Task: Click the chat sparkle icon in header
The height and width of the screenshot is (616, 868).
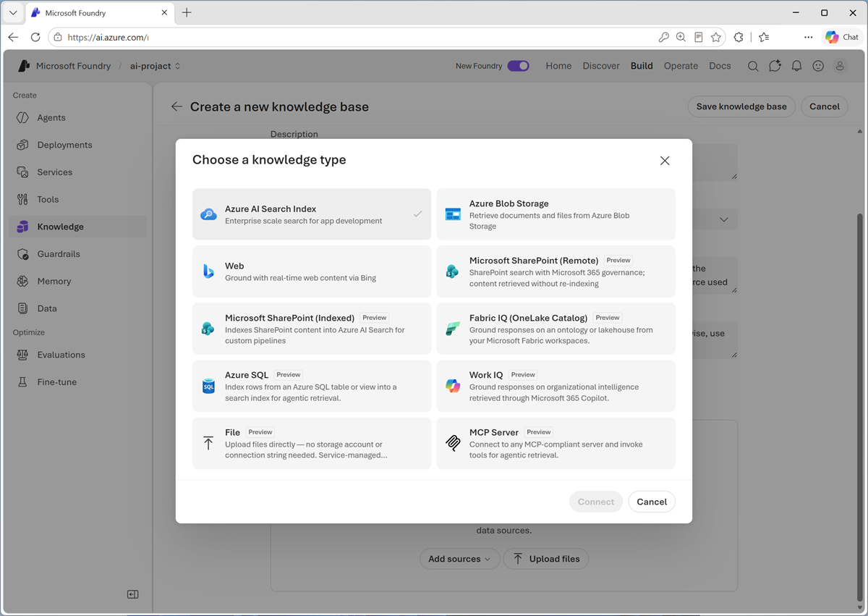Action: [775, 66]
